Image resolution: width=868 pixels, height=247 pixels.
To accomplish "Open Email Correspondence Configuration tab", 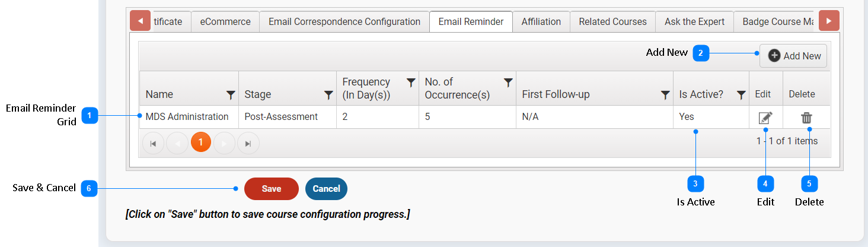I will (x=344, y=21).
